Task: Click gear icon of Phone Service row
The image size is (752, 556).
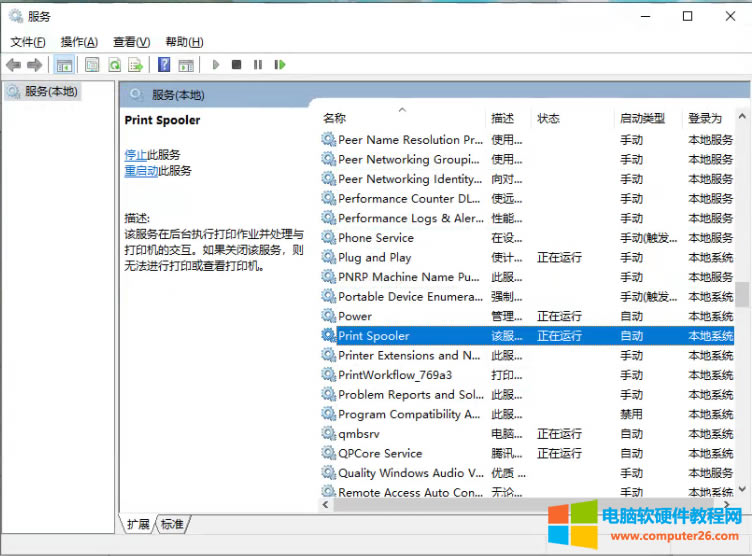Action: point(329,237)
